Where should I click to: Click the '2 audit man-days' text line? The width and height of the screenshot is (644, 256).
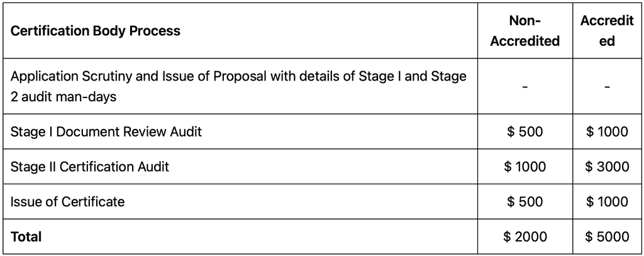tap(64, 97)
